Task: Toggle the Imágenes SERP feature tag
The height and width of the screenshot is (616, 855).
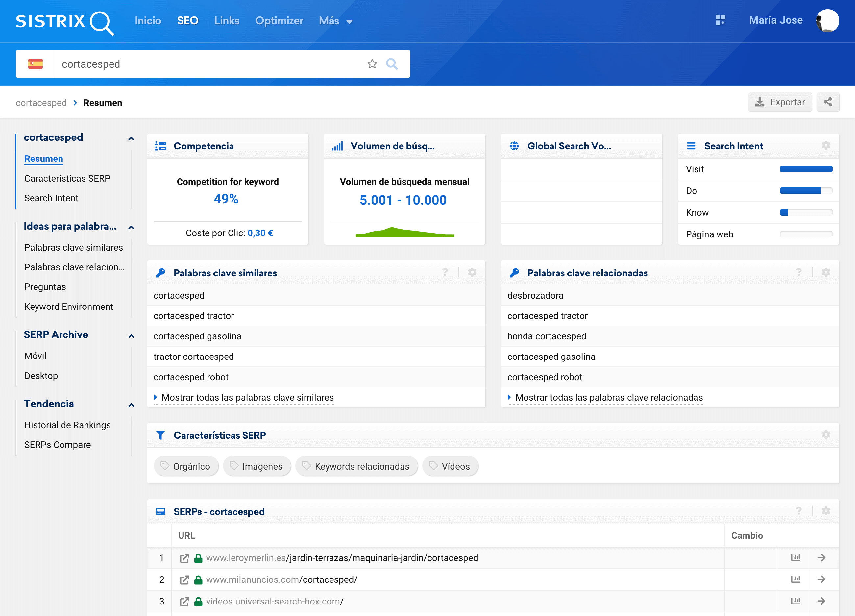Action: click(x=257, y=466)
